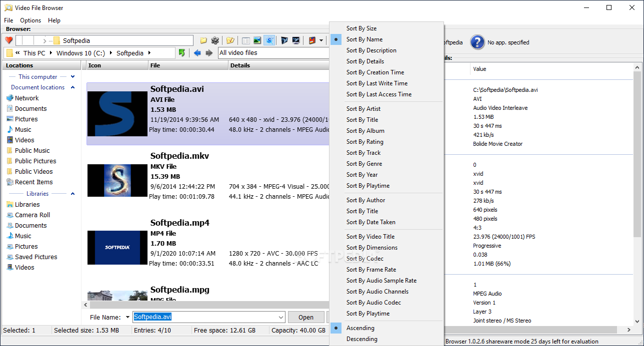Viewport: 644px width, 346px height.
Task: Choose Sort By Rating
Action: (x=386, y=142)
